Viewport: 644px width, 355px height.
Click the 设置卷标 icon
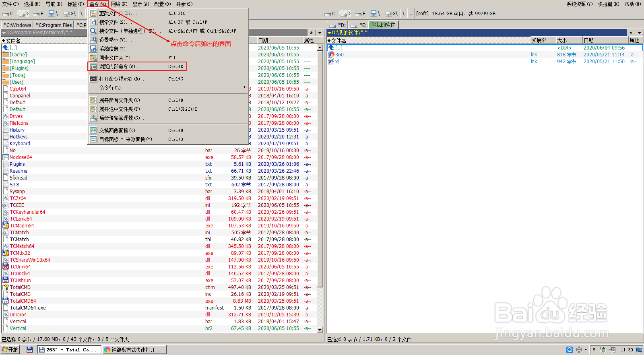(93, 40)
